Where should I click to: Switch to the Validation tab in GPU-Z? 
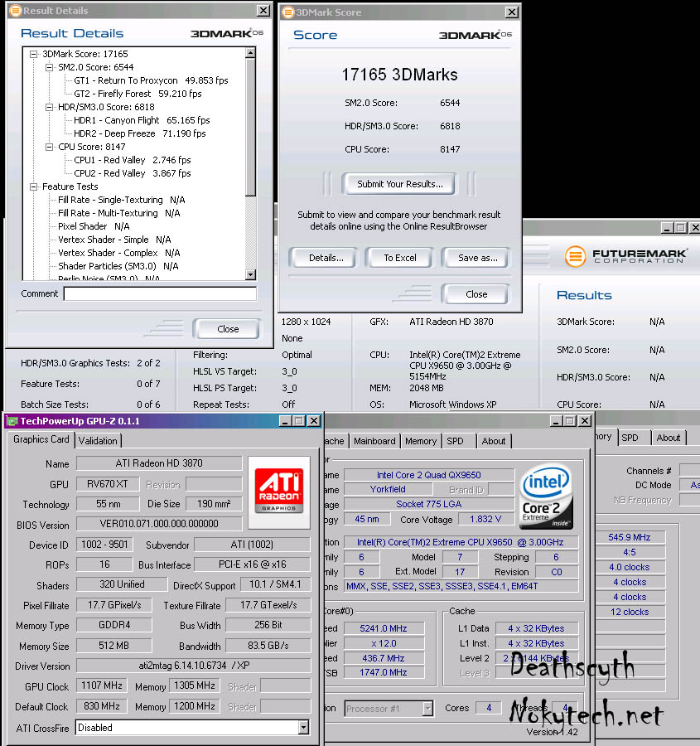click(x=98, y=441)
